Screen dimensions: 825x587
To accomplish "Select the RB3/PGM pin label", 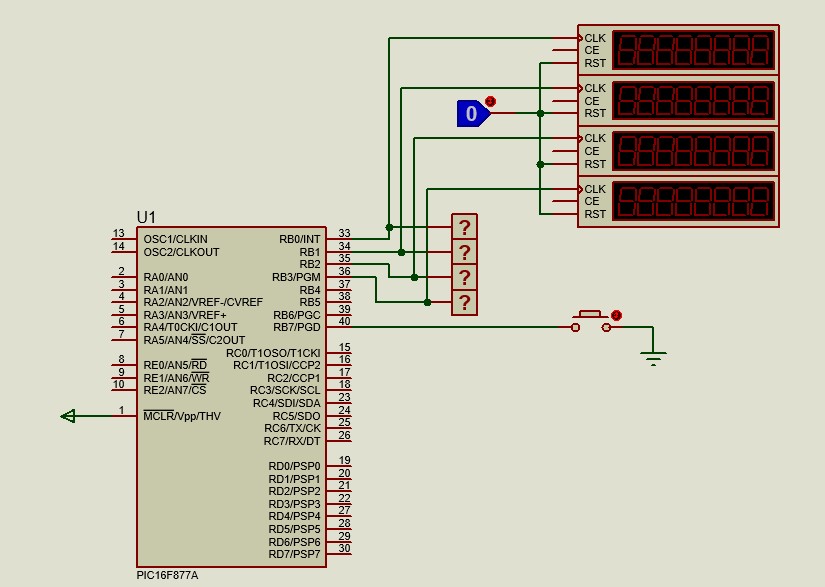I will click(296, 277).
